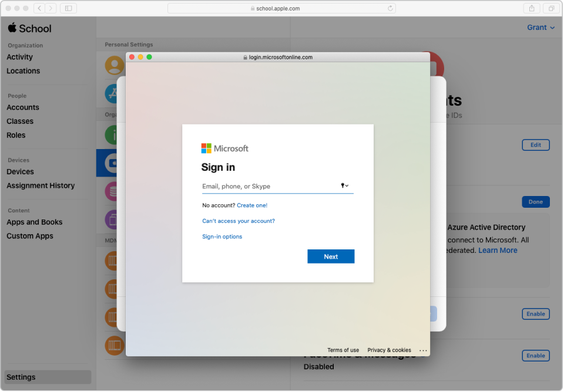This screenshot has width=564, height=392.
Task: Click the Apple School logo
Action: [29, 28]
